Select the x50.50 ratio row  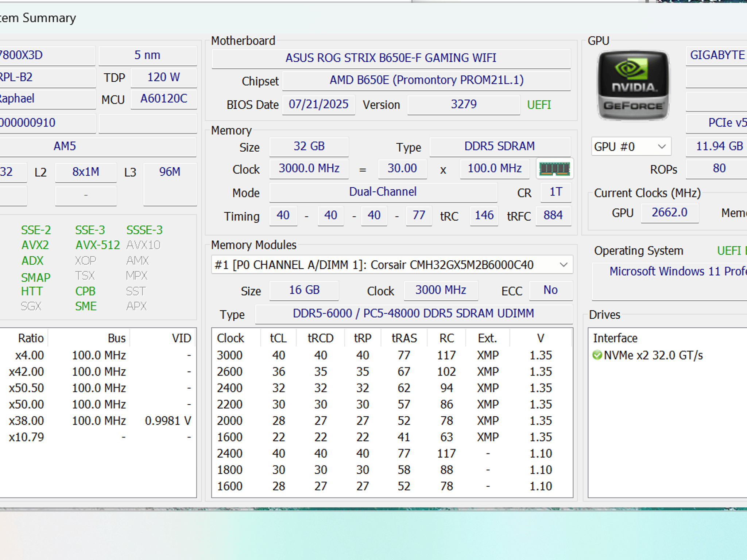(98, 388)
